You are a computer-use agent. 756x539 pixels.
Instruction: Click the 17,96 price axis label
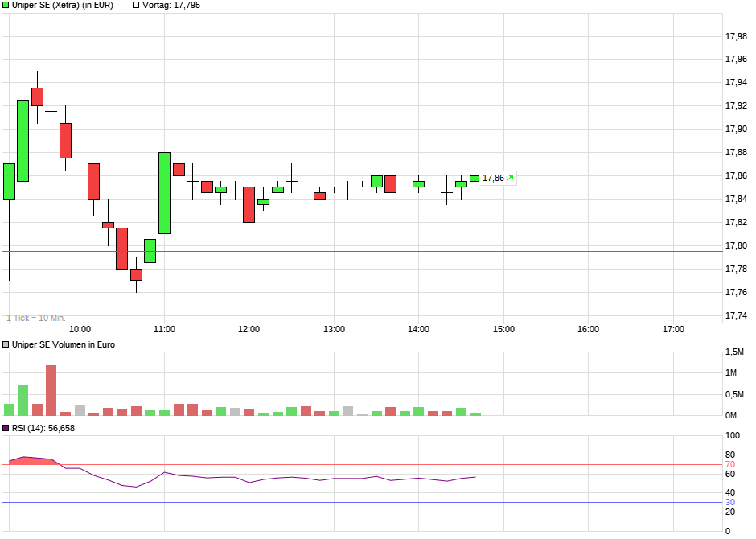tap(736, 60)
